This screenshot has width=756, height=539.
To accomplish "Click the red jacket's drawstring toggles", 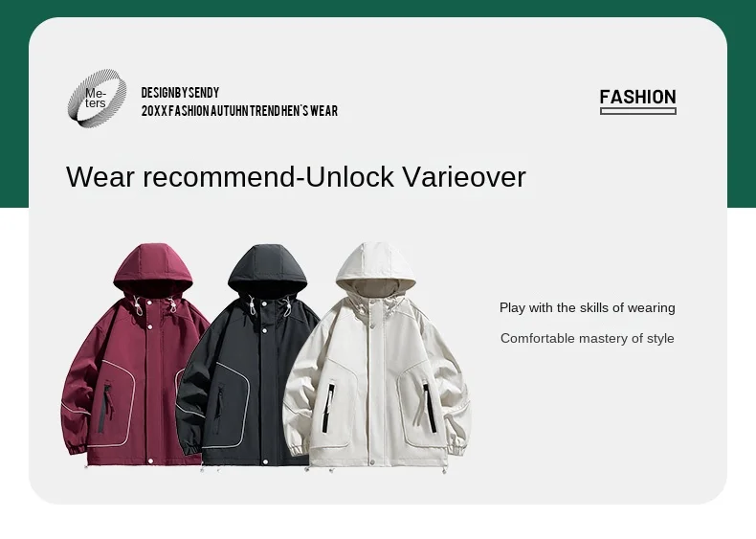I will pos(155,306).
